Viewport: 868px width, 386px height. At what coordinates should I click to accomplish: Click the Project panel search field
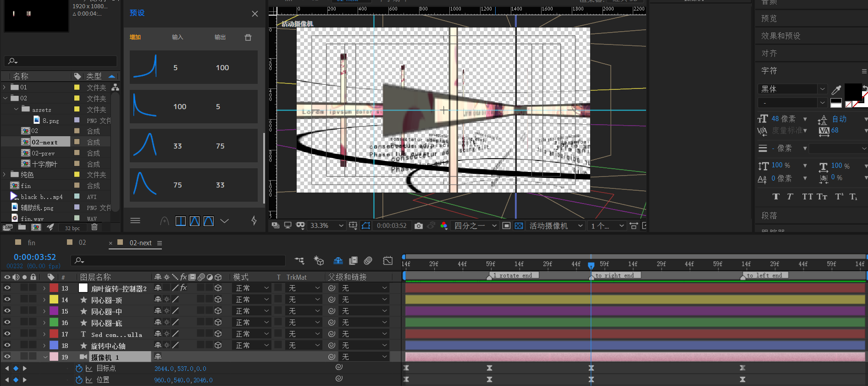click(60, 61)
